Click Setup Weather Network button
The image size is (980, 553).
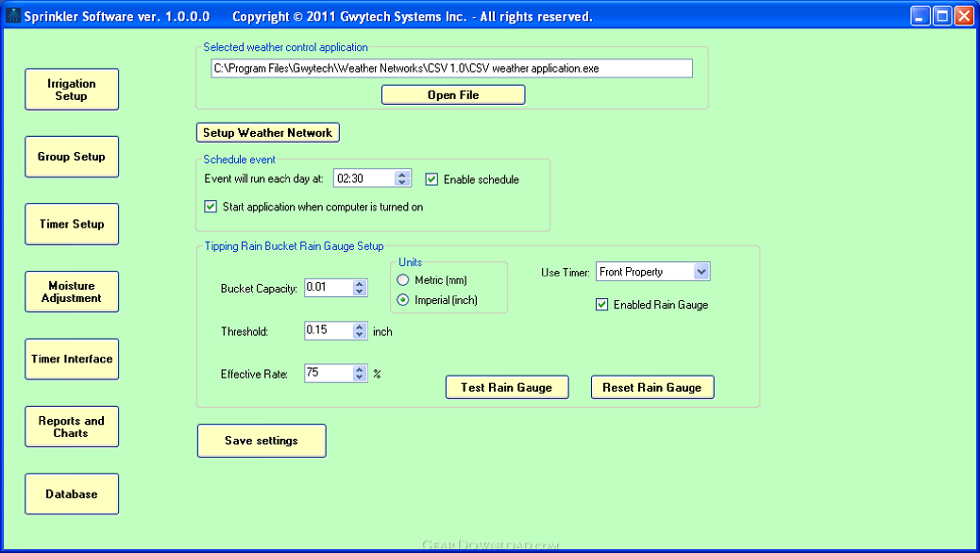[x=268, y=132]
